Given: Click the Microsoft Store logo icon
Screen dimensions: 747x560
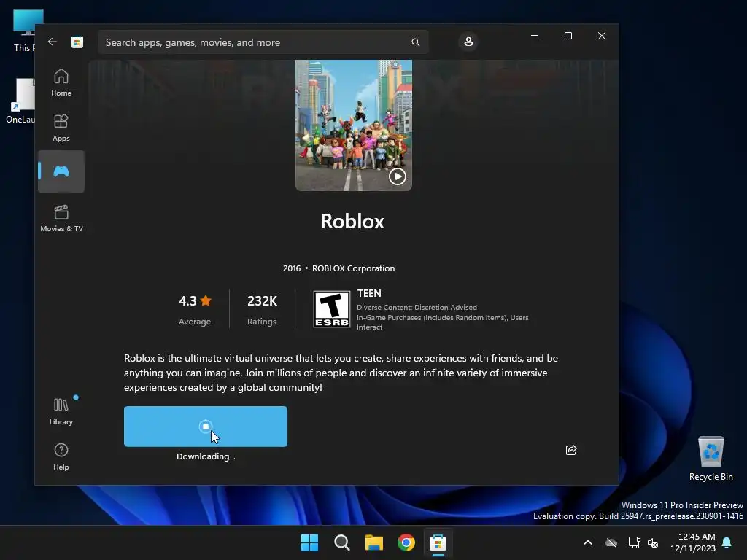Looking at the screenshot, I should [x=77, y=42].
